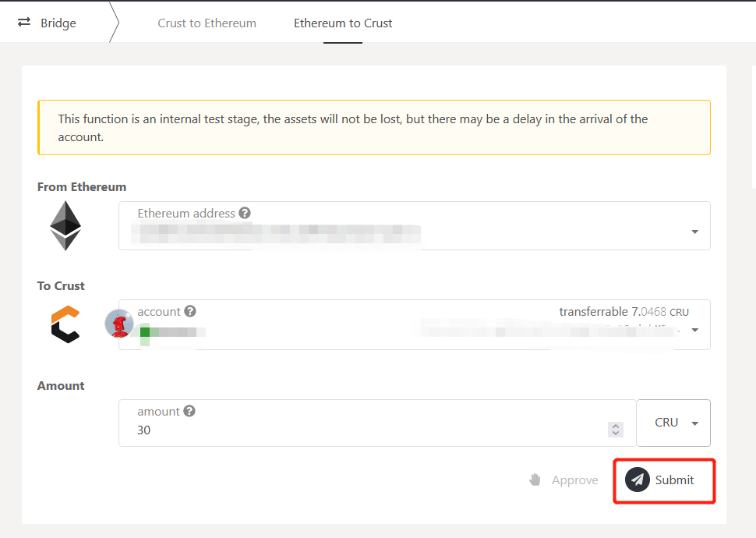Screen dimensions: 756x538
Task: Switch to the Crust to Ethereum tab
Action: tap(207, 23)
